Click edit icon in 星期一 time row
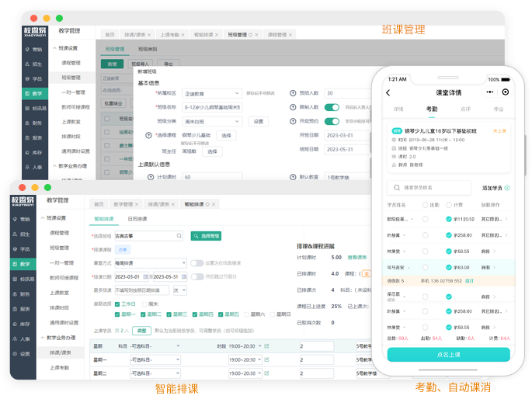This screenshot has width=532, height=399. 266,359
